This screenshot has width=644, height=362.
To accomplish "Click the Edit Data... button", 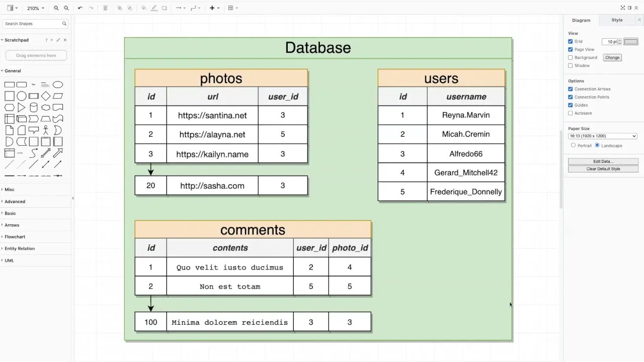I will (x=603, y=161).
